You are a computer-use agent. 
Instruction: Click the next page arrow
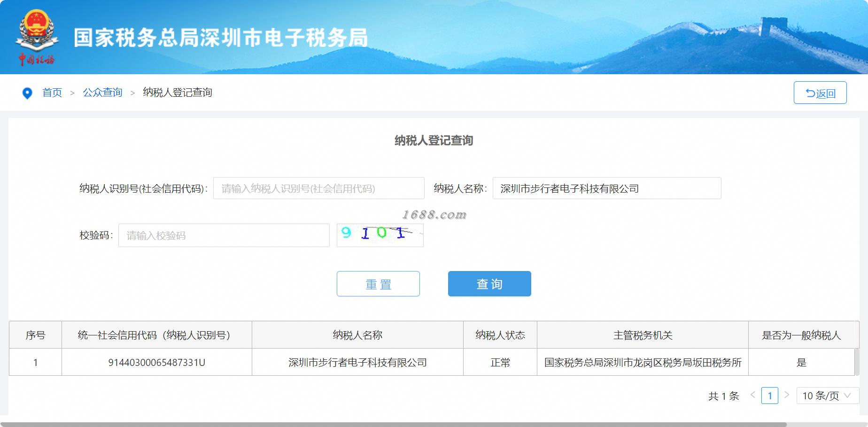[x=787, y=395]
